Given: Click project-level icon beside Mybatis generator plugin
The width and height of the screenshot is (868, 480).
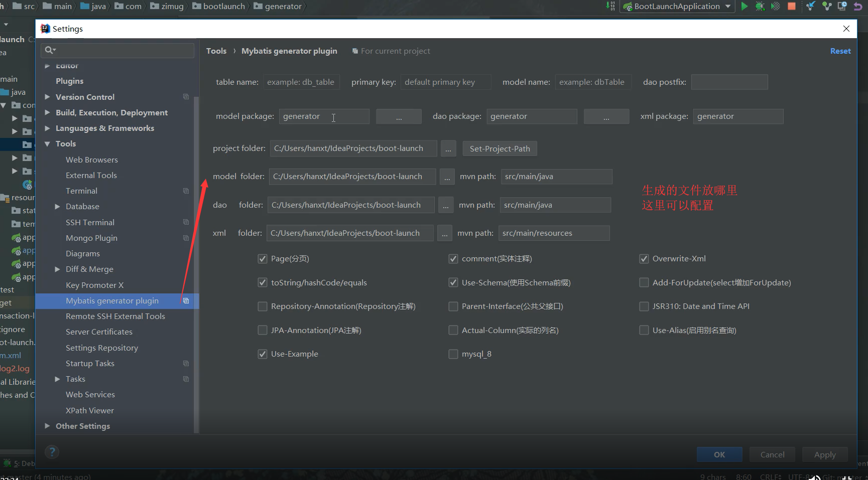Looking at the screenshot, I should (x=186, y=301).
